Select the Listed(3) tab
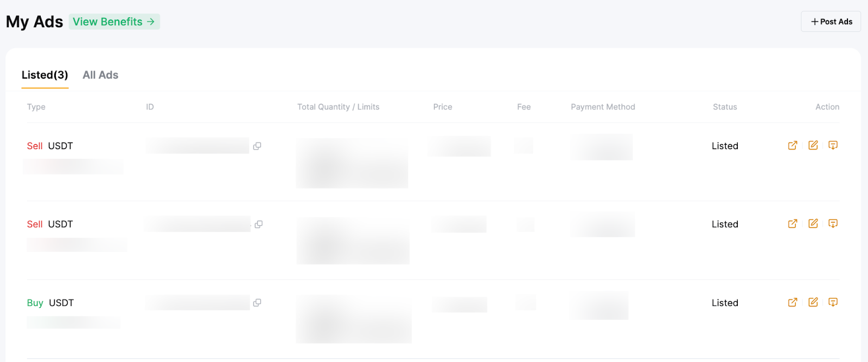Screen dimensions: 868x362 (45, 75)
